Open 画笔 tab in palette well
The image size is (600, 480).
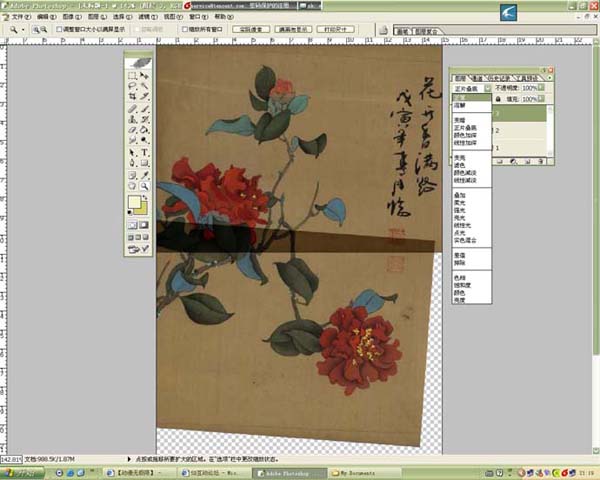[x=403, y=32]
